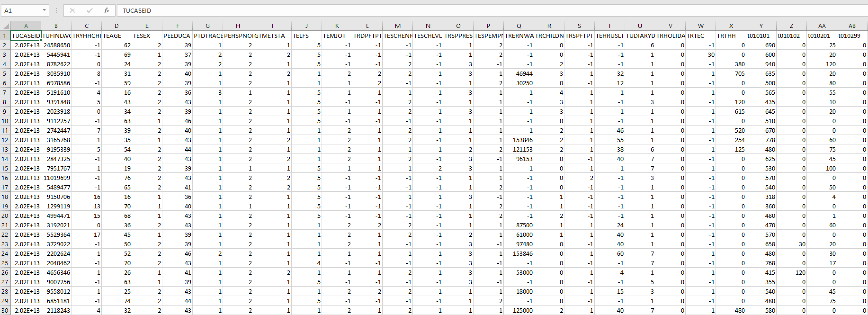Click cell with value 30250
The width and height of the screenshot is (868, 315).
[x=519, y=83]
